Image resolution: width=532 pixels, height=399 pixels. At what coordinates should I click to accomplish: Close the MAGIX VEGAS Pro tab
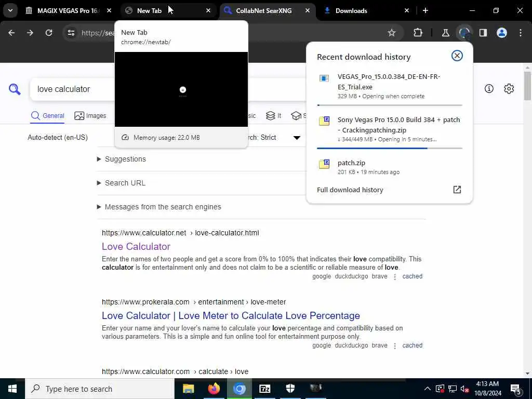pyautogui.click(x=109, y=10)
